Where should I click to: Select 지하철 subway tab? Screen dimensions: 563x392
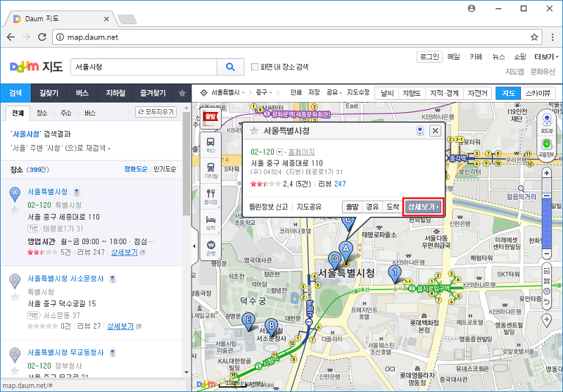[115, 94]
